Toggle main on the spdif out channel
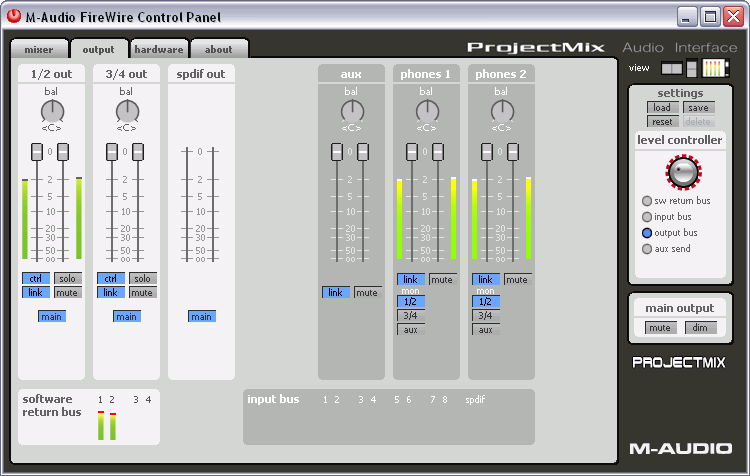This screenshot has height=476, width=750. pos(202,316)
